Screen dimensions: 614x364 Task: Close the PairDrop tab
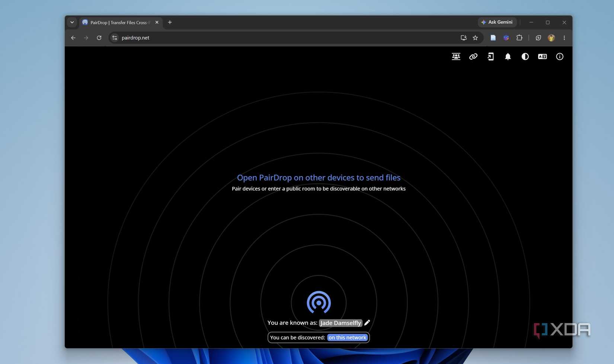point(157,22)
